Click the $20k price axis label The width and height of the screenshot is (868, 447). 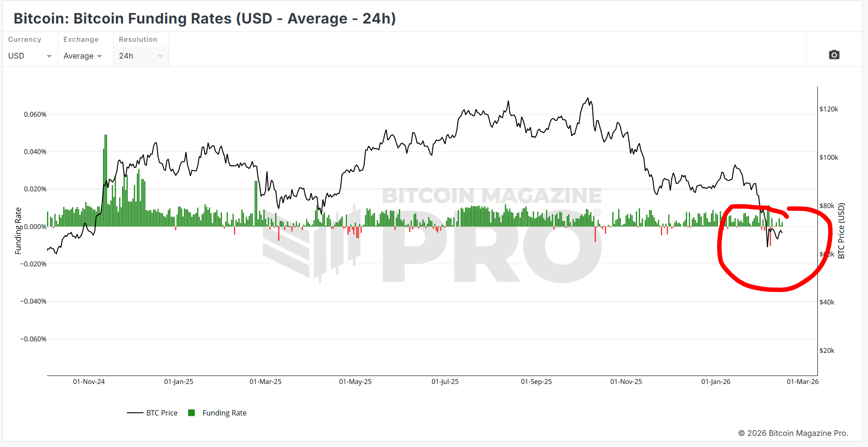point(827,351)
